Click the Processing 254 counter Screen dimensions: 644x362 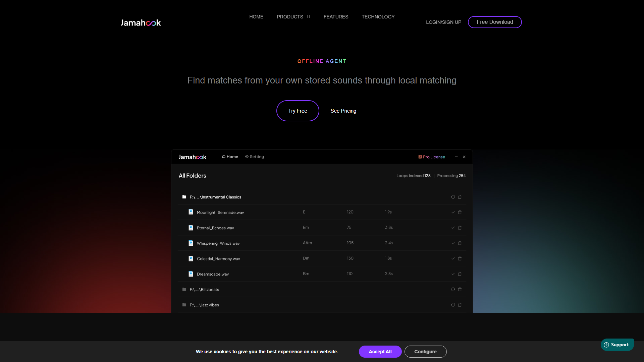(x=451, y=176)
